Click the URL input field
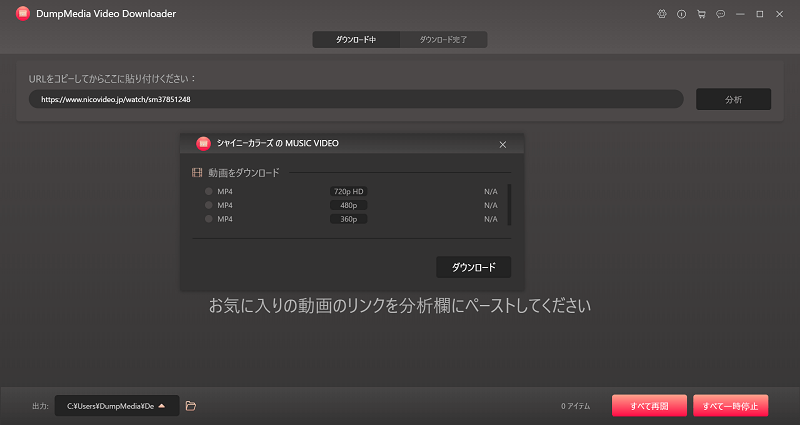 (x=356, y=99)
